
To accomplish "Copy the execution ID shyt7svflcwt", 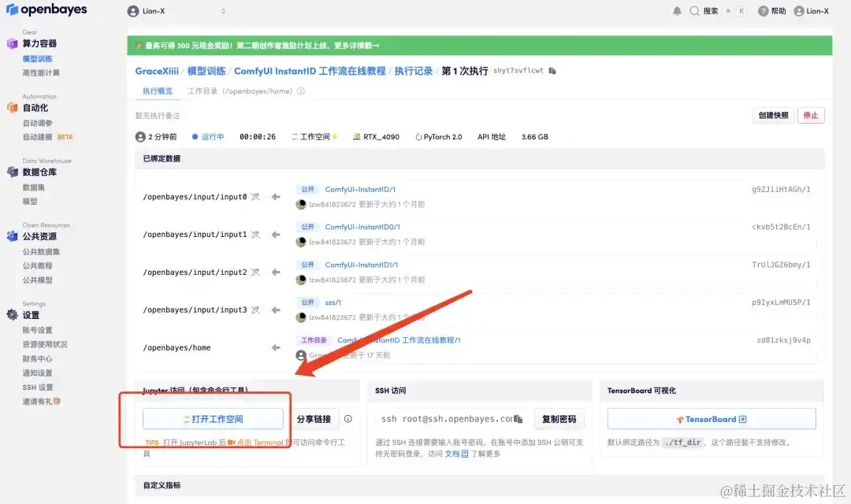I will [x=552, y=71].
